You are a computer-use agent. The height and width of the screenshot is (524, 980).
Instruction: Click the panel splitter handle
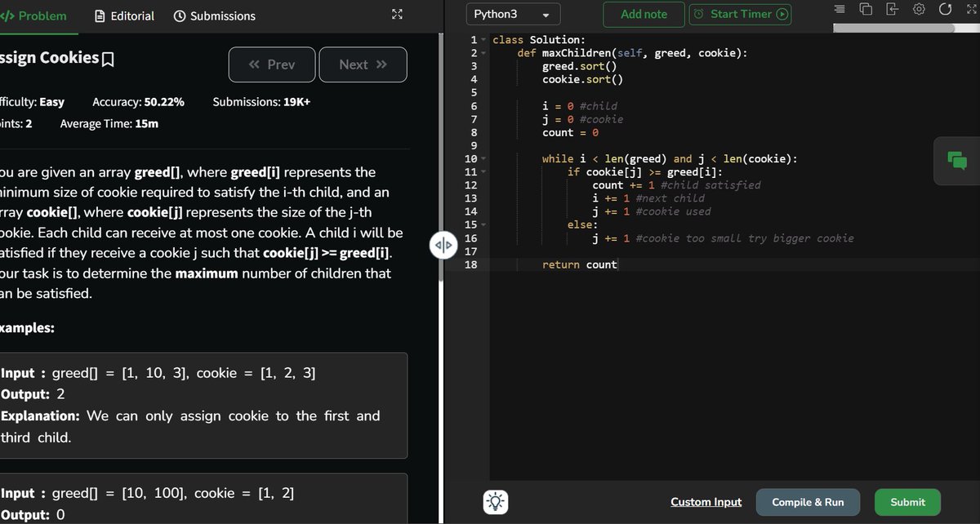(x=443, y=245)
